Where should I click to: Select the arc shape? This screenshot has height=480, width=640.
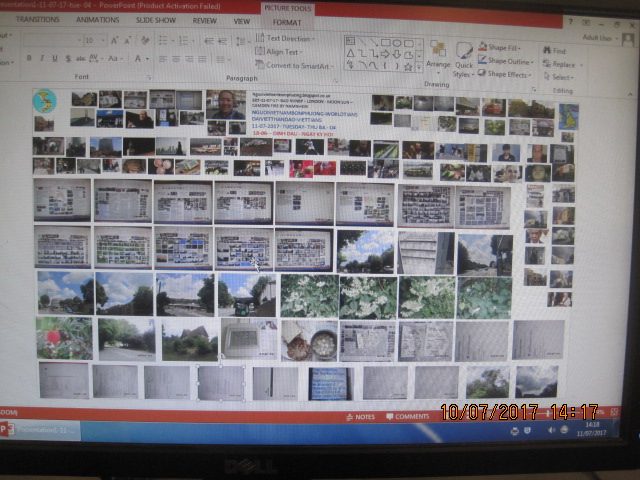pos(362,64)
